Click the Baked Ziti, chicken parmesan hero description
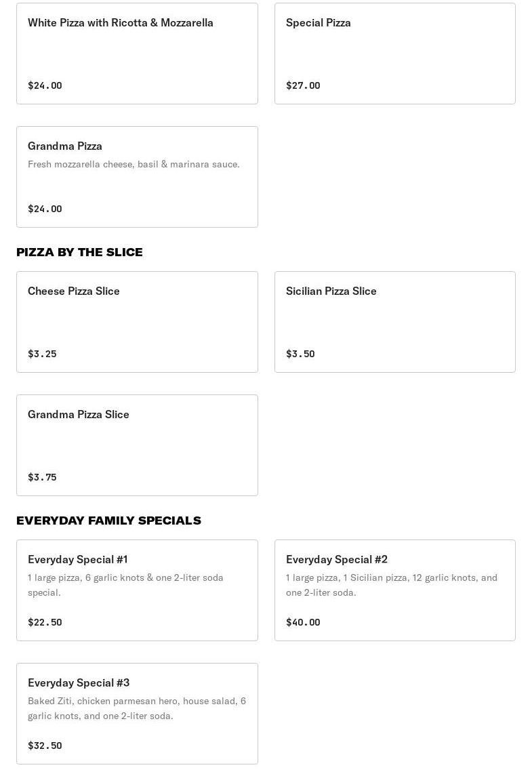532x774 pixels. click(x=137, y=708)
